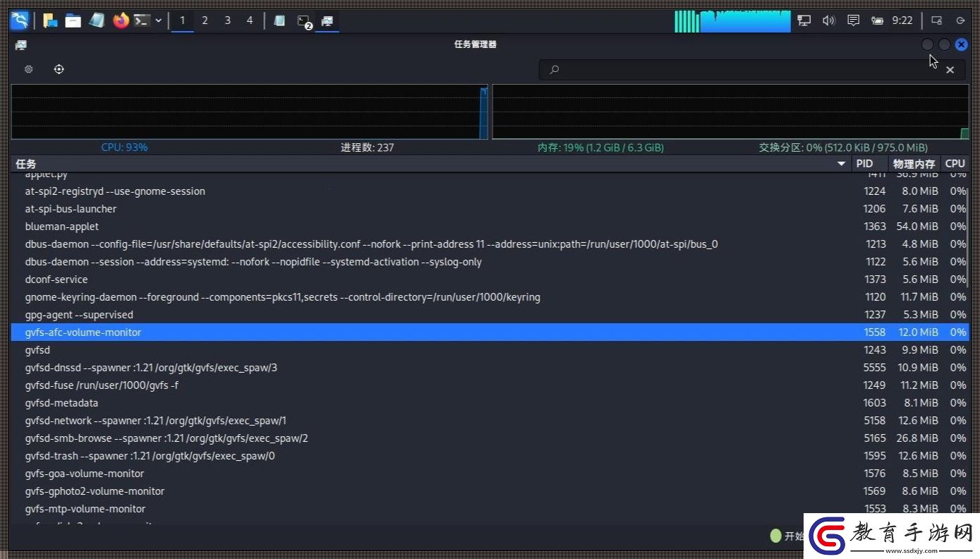The image size is (980, 559).
Task: Open the volume control tray icon
Action: [x=828, y=20]
